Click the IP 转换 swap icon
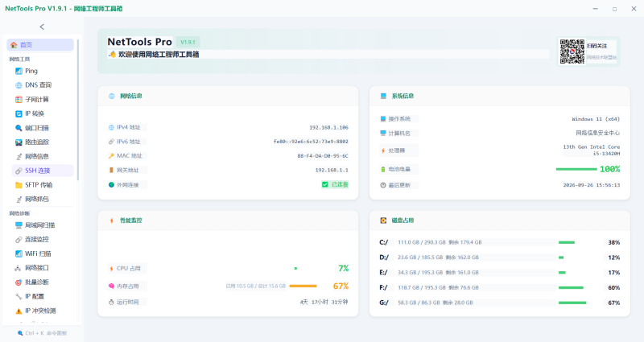 (x=19, y=113)
